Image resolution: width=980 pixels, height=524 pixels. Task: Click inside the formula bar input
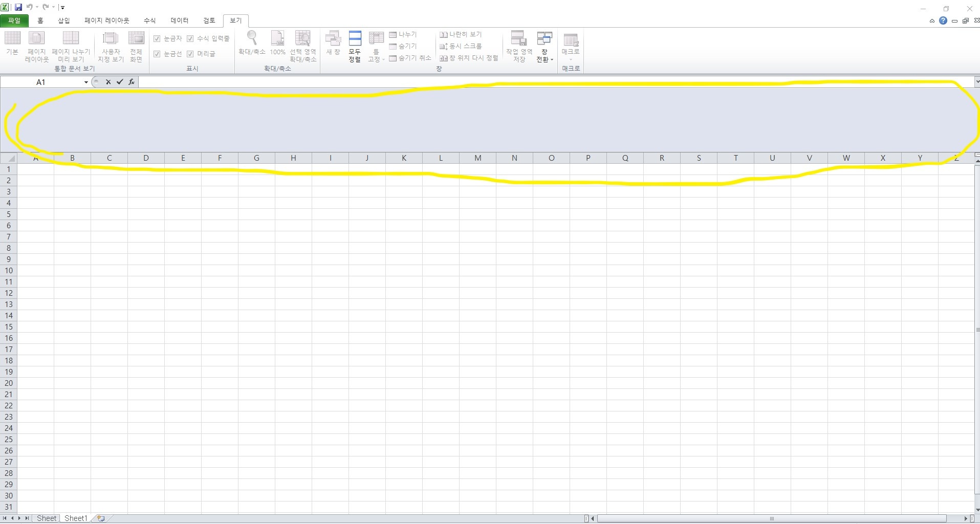pyautogui.click(x=556, y=82)
